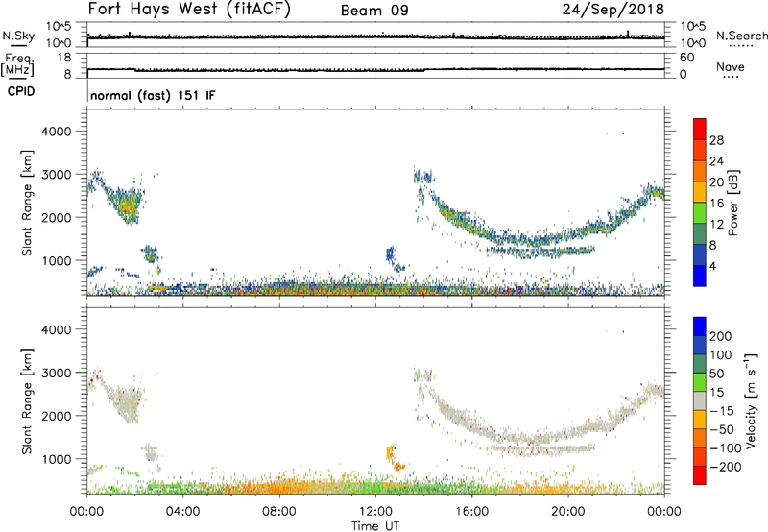Click the "Freq. [MHz]" axis label
Viewport: 768px width, 532px height.
pyautogui.click(x=17, y=64)
